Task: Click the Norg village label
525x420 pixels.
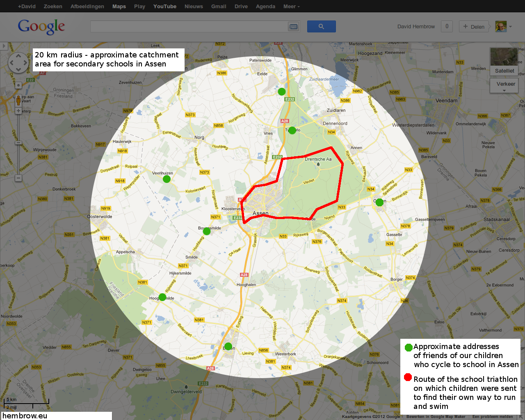Action: tap(199, 137)
